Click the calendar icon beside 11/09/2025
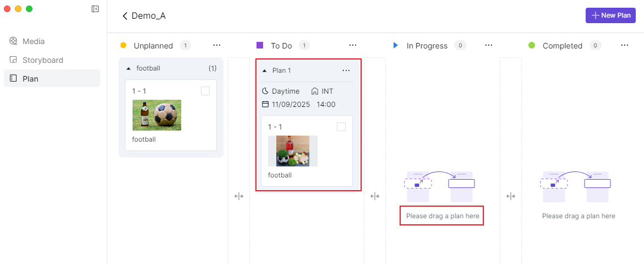This screenshot has height=264, width=644. pos(265,104)
